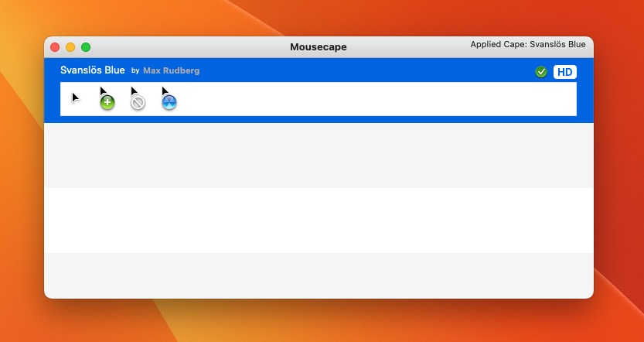This screenshot has width=644, height=342.
Task: Minimize Mousecape using the yellow button
Action: [x=70, y=47]
